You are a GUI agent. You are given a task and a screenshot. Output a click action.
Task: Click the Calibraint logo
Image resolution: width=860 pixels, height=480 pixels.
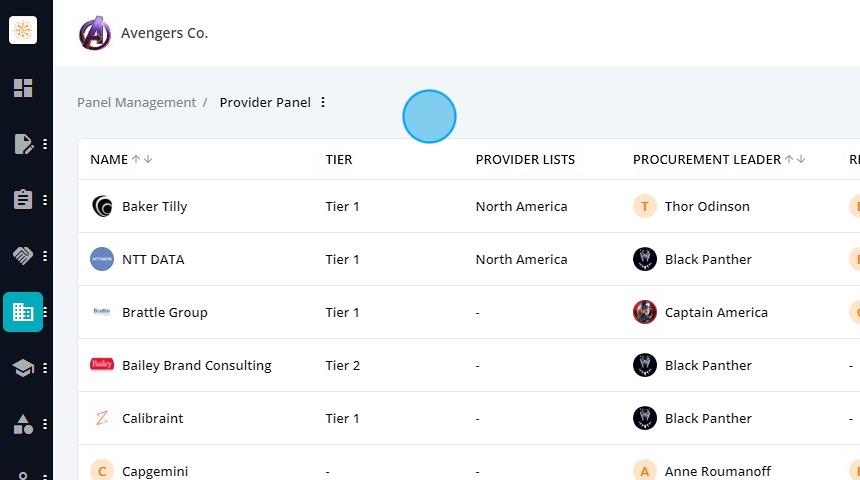click(102, 419)
